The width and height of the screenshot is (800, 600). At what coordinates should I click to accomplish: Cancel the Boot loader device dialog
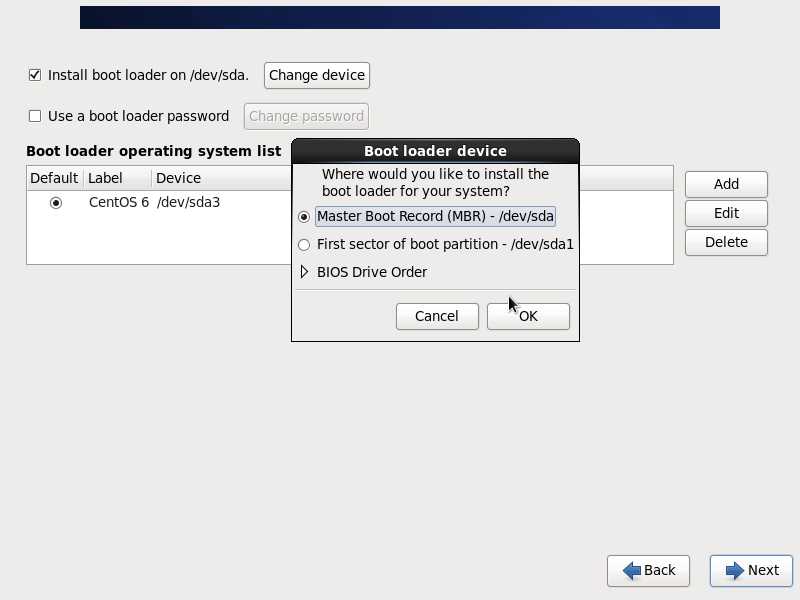(x=437, y=316)
